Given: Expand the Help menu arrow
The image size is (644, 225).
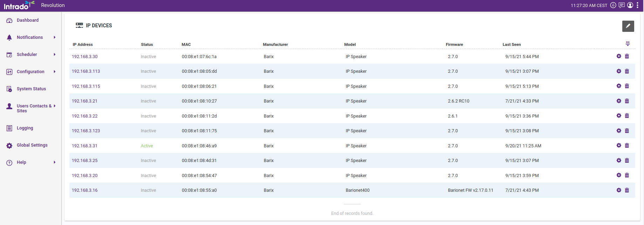Looking at the screenshot, I should pos(55,162).
